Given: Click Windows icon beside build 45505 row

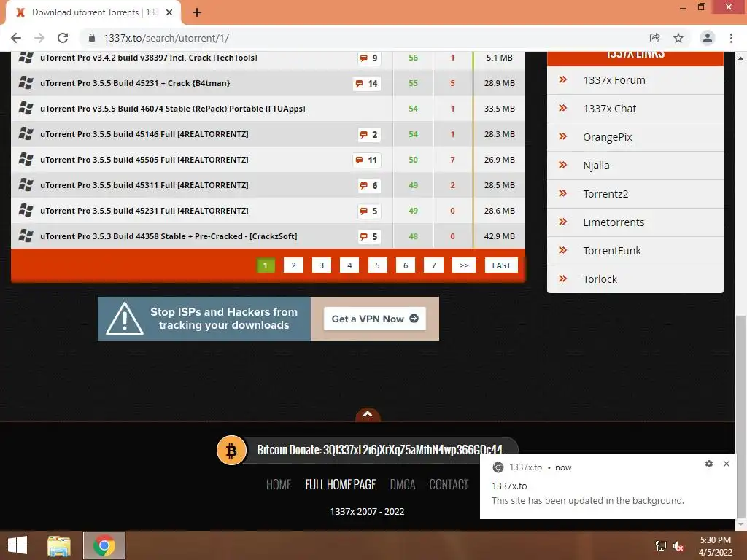Looking at the screenshot, I should tap(26, 160).
